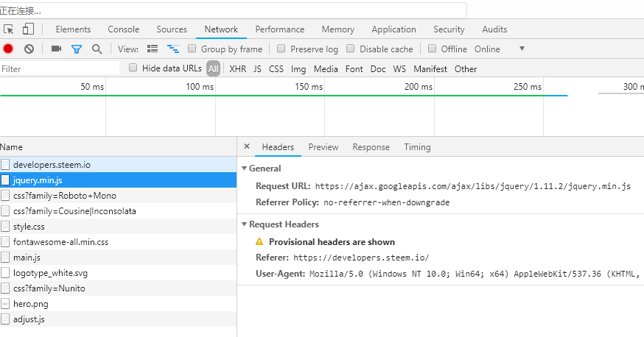This screenshot has width=644, height=337.
Task: Toggle the filter funnel icon
Action: pyautogui.click(x=77, y=49)
